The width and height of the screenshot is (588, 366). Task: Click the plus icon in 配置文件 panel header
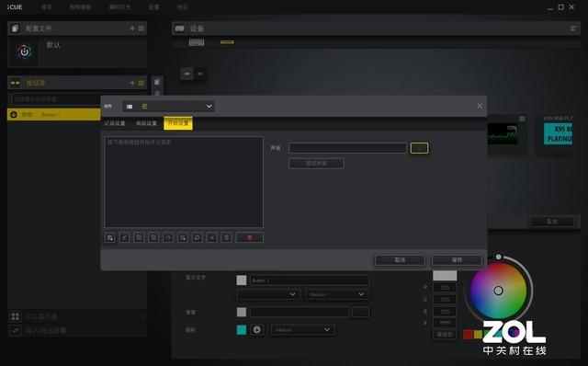tap(132, 29)
